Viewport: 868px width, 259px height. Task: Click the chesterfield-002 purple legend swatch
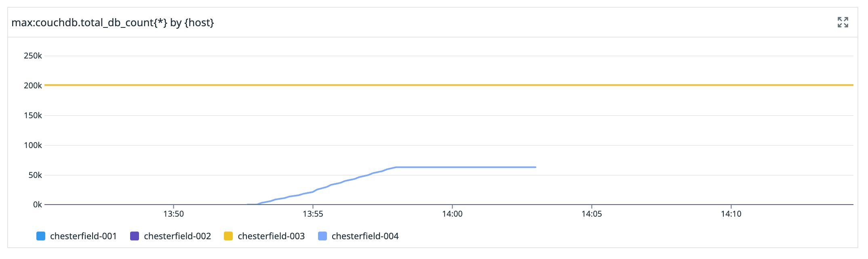135,236
